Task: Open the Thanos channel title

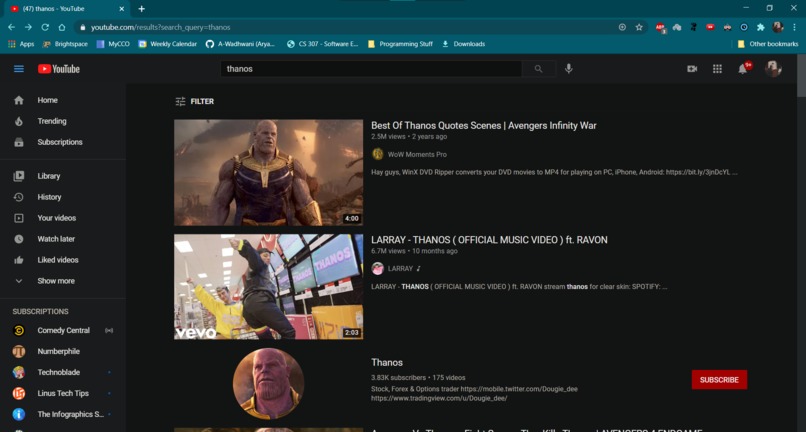Action: (x=387, y=363)
